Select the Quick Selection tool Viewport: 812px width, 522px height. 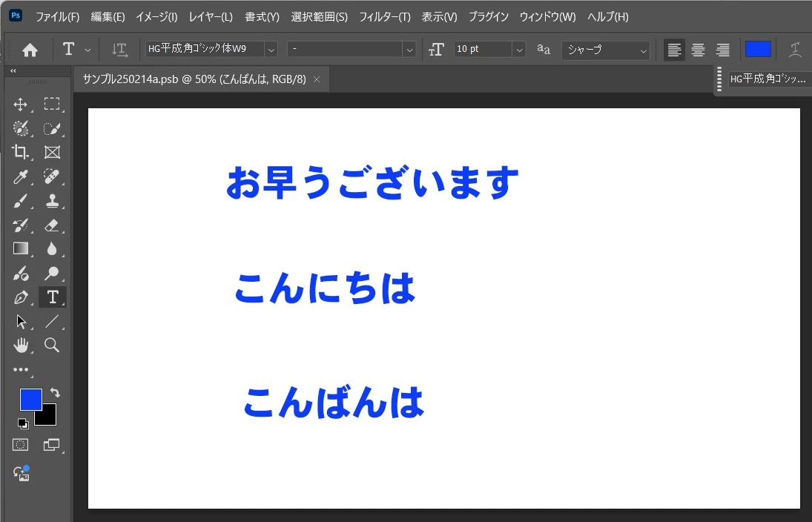pos(20,128)
